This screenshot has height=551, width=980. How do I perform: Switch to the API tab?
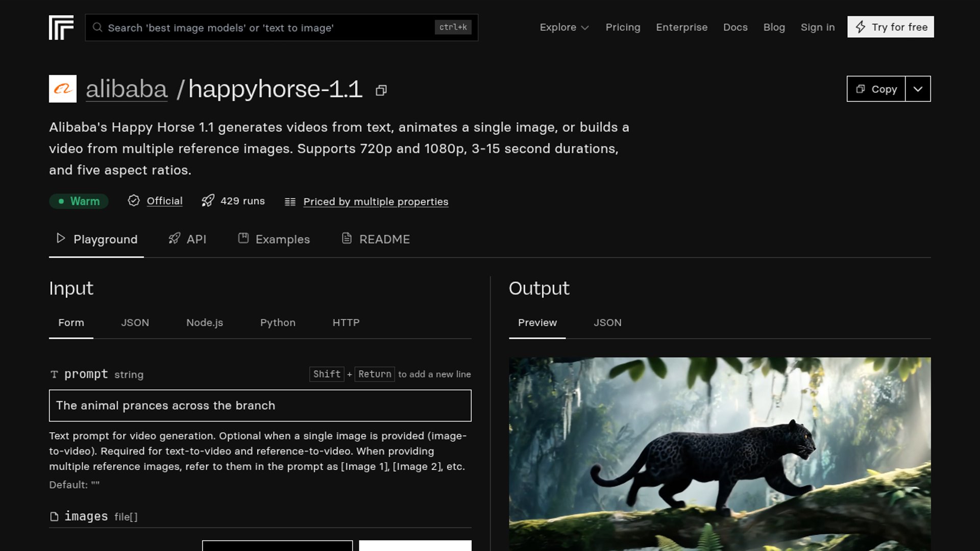tap(187, 239)
